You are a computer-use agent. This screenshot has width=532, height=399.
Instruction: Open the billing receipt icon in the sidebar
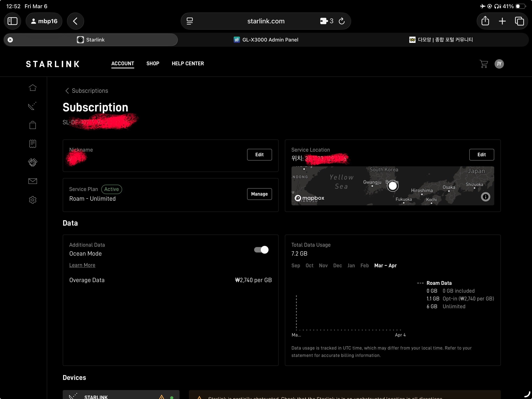click(33, 144)
